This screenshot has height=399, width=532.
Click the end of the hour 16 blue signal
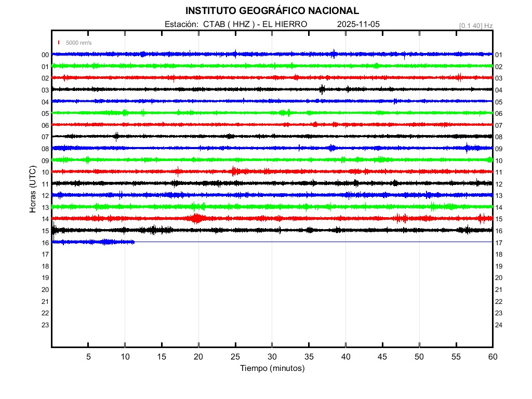click(134, 242)
